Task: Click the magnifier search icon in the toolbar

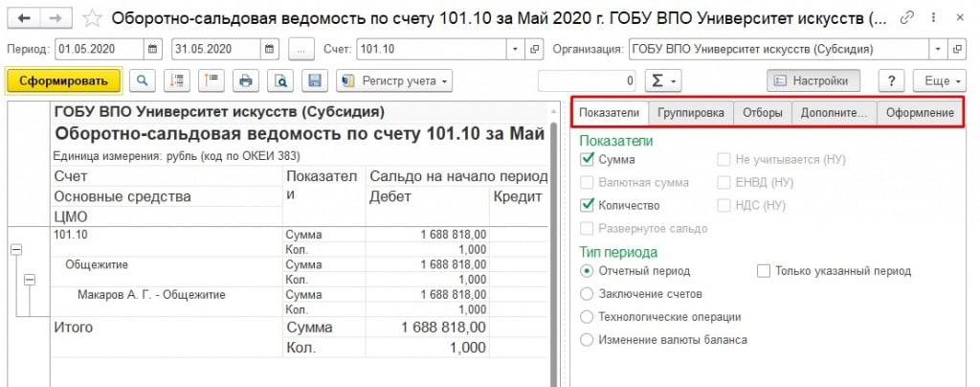Action: pos(144,80)
